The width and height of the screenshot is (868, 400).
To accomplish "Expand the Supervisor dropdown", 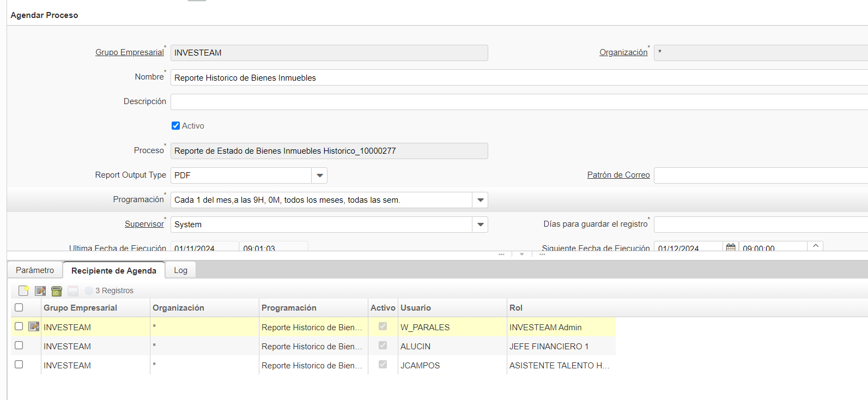I will point(480,225).
